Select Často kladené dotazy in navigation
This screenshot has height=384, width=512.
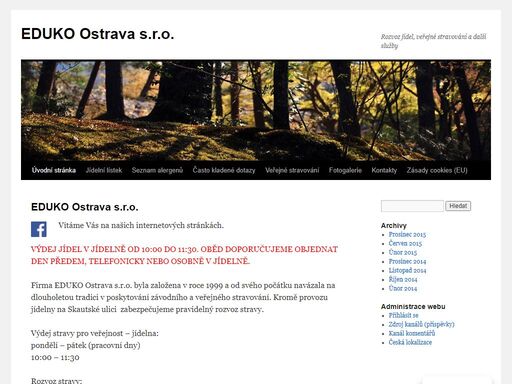(x=224, y=170)
